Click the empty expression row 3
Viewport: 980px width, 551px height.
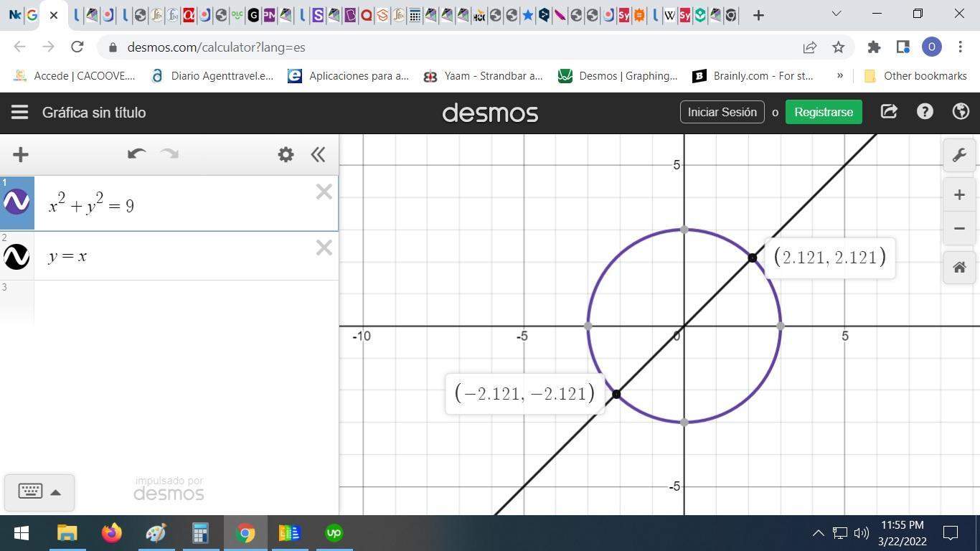tap(185, 301)
